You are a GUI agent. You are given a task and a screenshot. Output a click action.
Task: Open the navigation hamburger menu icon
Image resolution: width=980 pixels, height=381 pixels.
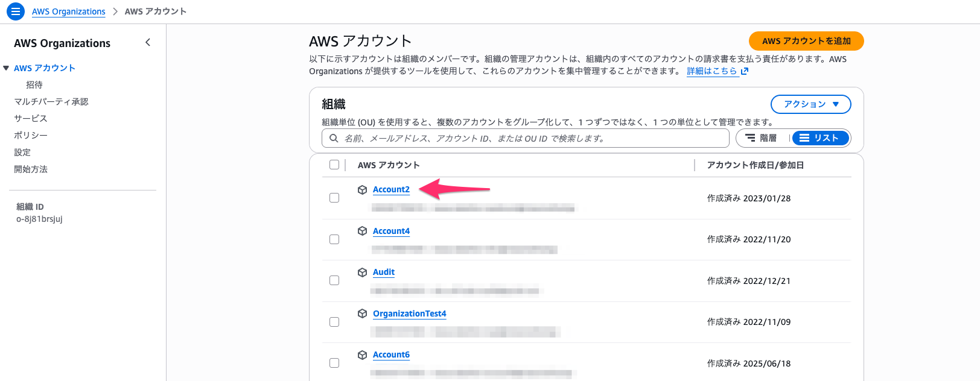15,11
